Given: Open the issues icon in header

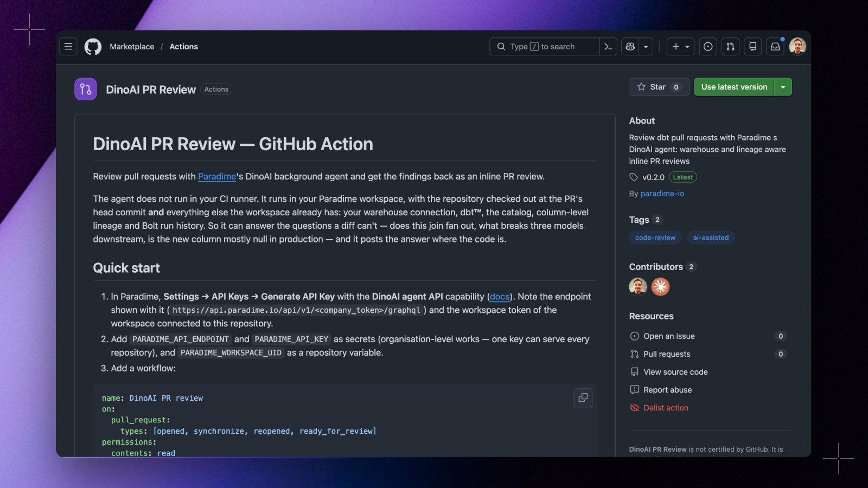Looking at the screenshot, I should [x=708, y=47].
